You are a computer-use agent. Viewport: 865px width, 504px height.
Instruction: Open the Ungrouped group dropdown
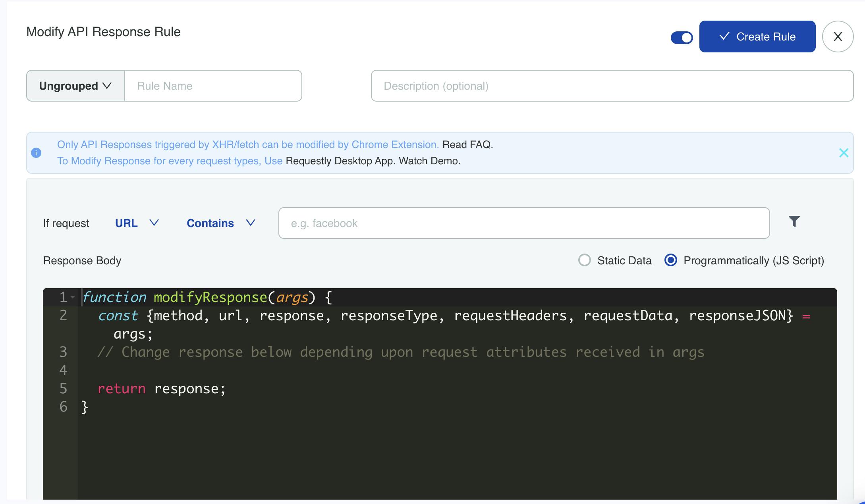pyautogui.click(x=75, y=86)
